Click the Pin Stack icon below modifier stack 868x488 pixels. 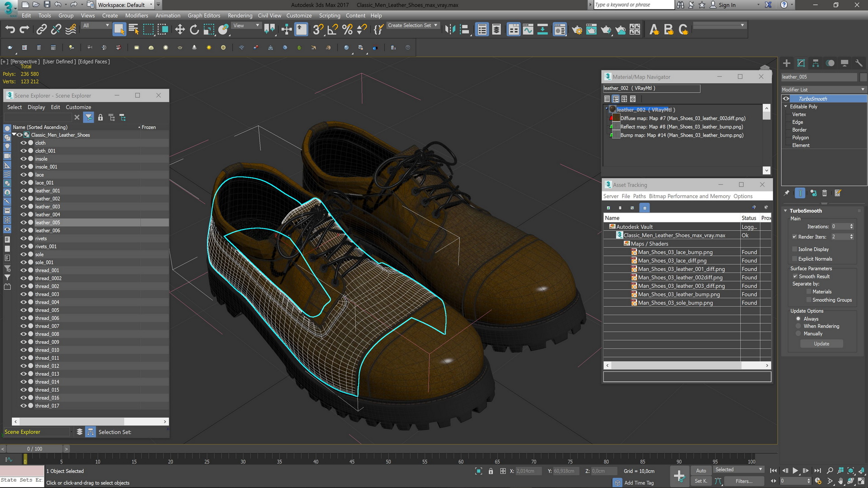click(787, 193)
